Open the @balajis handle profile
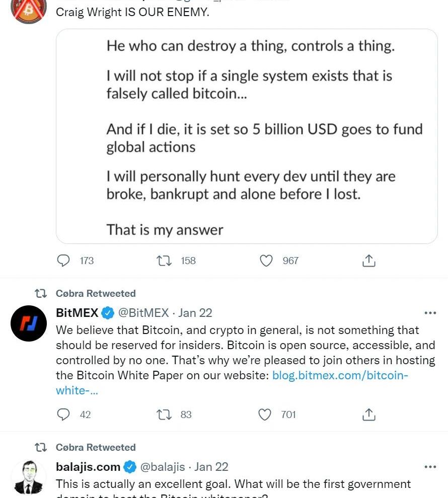 [162, 467]
